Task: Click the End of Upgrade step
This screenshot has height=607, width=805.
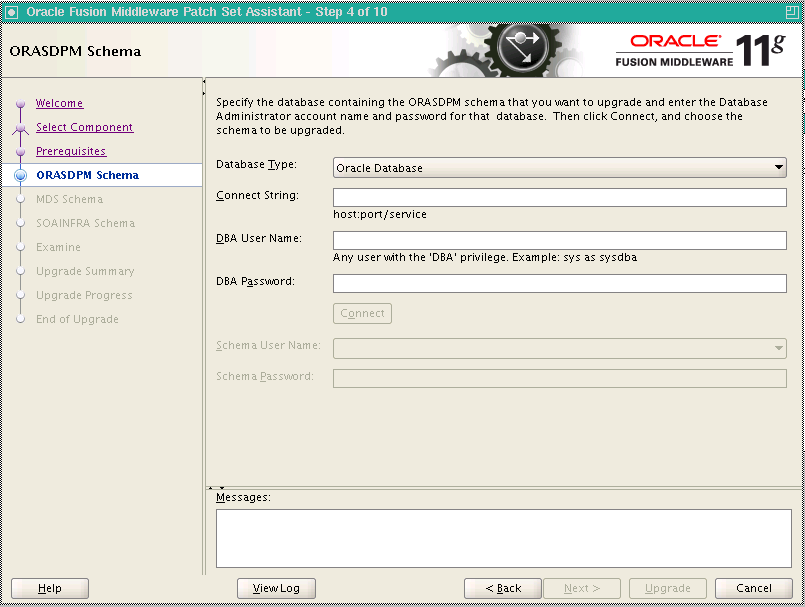Action: tap(77, 319)
